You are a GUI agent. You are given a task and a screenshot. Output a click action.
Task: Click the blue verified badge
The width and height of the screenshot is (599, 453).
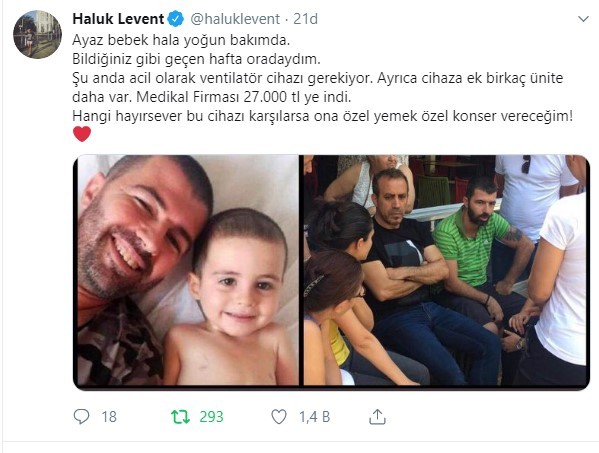point(176,19)
